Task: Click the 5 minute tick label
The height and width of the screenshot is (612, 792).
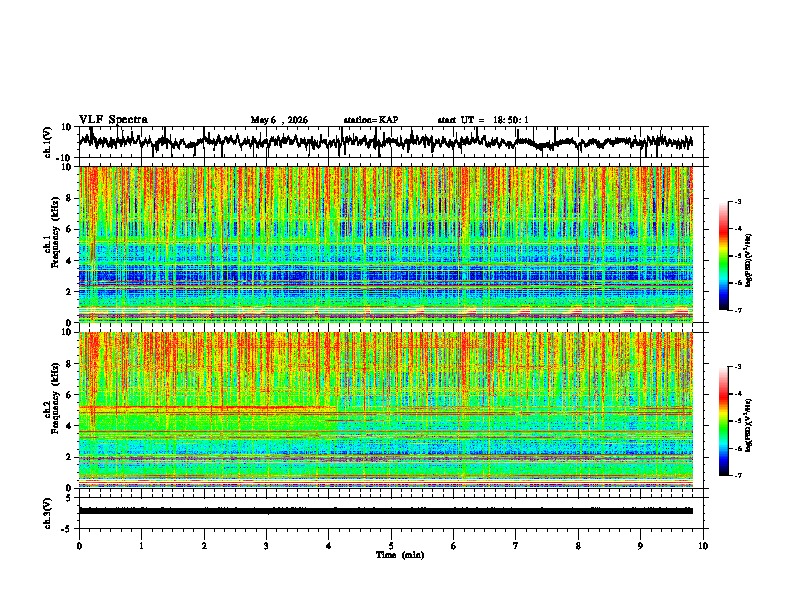Action: 391,546
